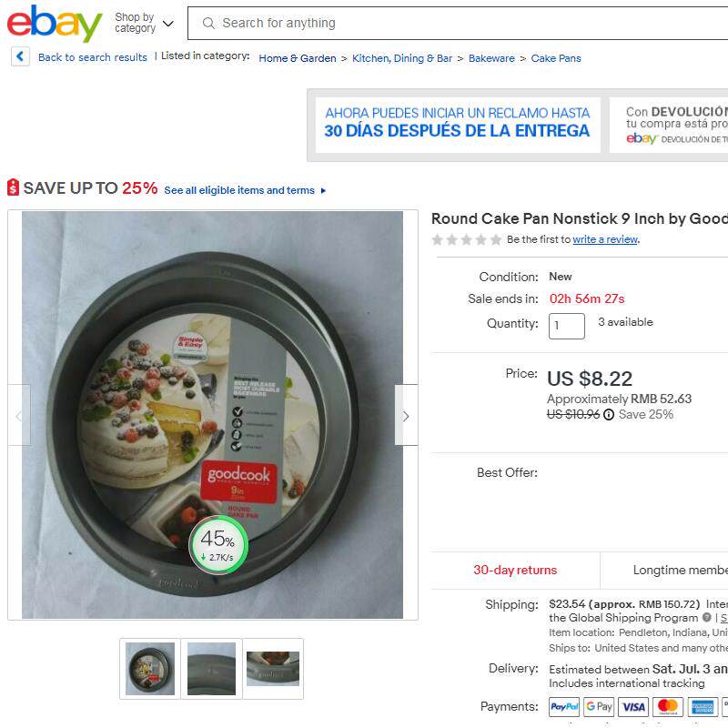The image size is (728, 728).
Task: Focus the Quantity input field
Action: click(566, 326)
